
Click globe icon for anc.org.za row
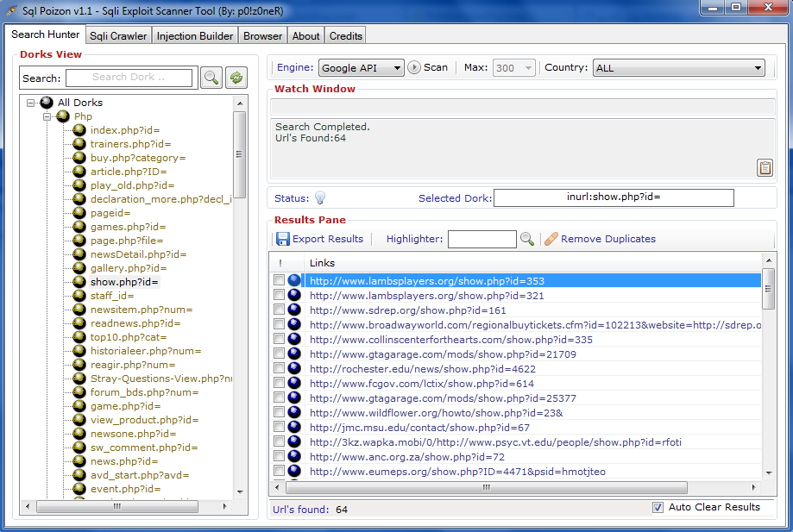coord(294,456)
